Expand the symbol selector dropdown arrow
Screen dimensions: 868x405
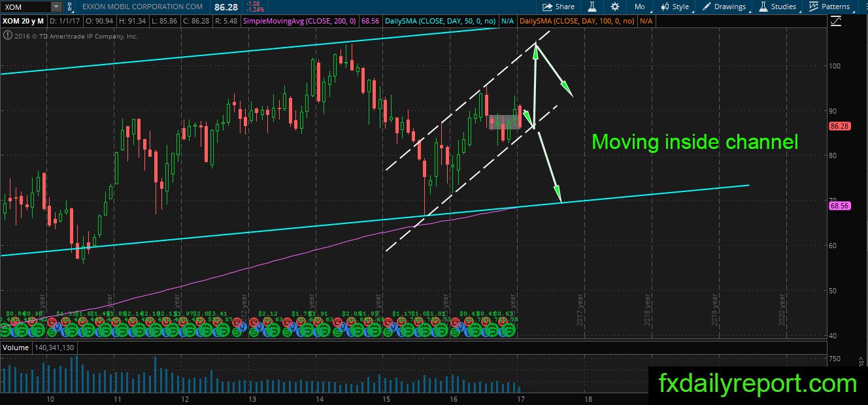[x=56, y=7]
